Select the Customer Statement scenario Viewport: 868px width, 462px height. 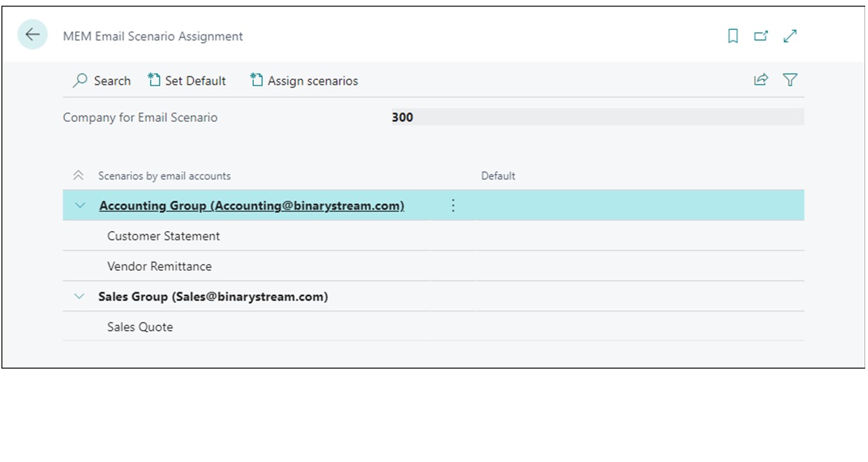pyautogui.click(x=163, y=236)
